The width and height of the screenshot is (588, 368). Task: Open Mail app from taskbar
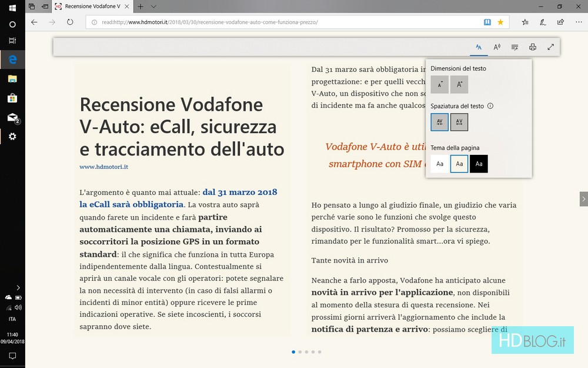click(x=12, y=118)
